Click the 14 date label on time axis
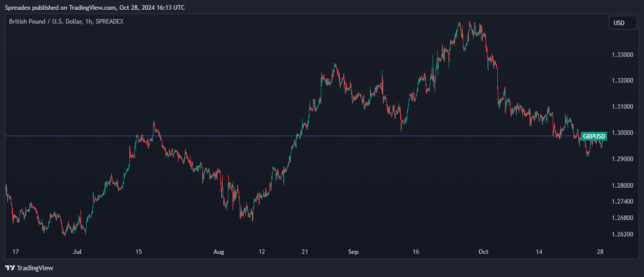 click(539, 252)
